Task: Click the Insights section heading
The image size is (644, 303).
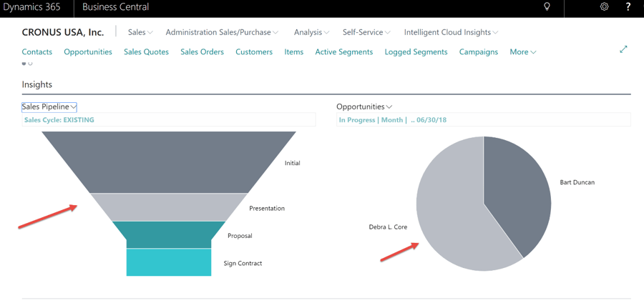Action: [x=37, y=85]
